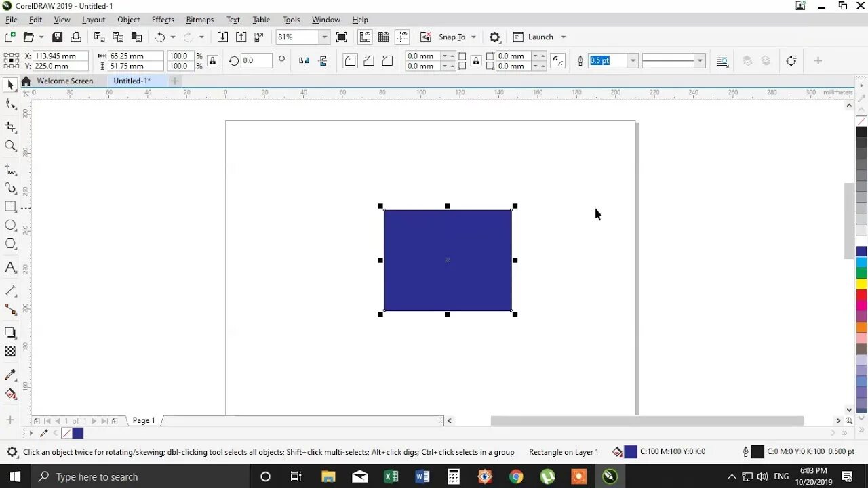Image resolution: width=868 pixels, height=488 pixels.
Task: Toggle Show grid
Action: 383,37
